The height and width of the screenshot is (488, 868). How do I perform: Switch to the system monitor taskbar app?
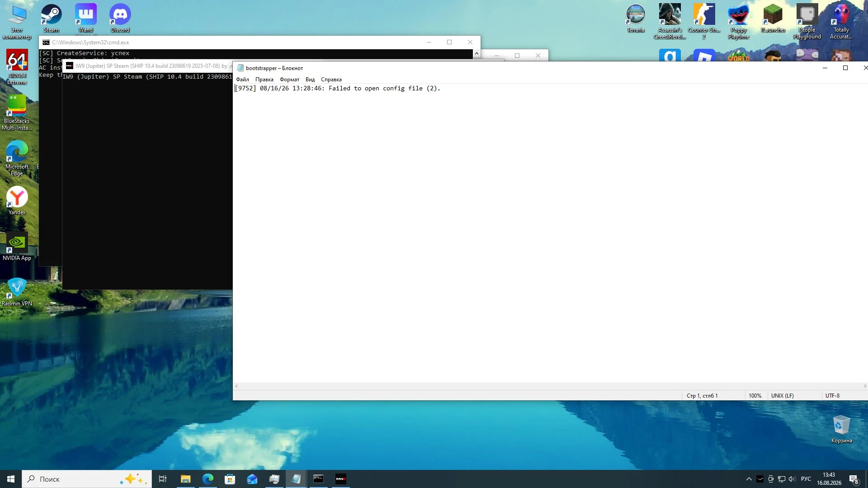click(274, 479)
